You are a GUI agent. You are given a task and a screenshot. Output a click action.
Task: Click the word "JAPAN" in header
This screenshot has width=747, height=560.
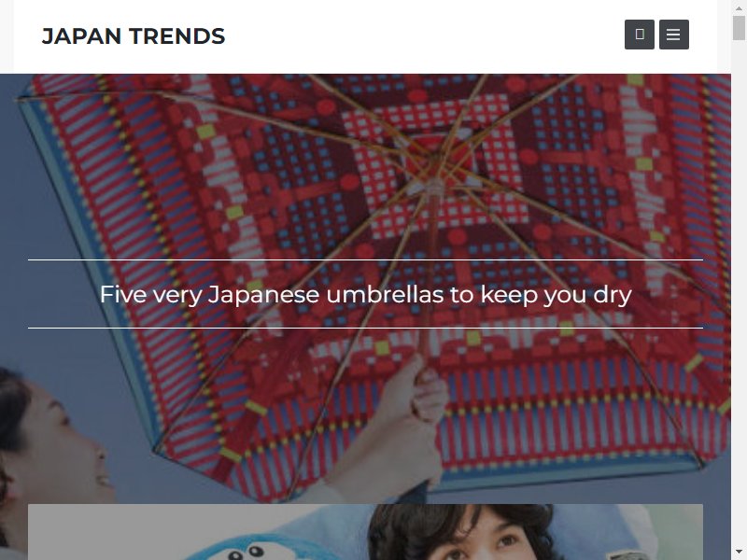tap(81, 36)
